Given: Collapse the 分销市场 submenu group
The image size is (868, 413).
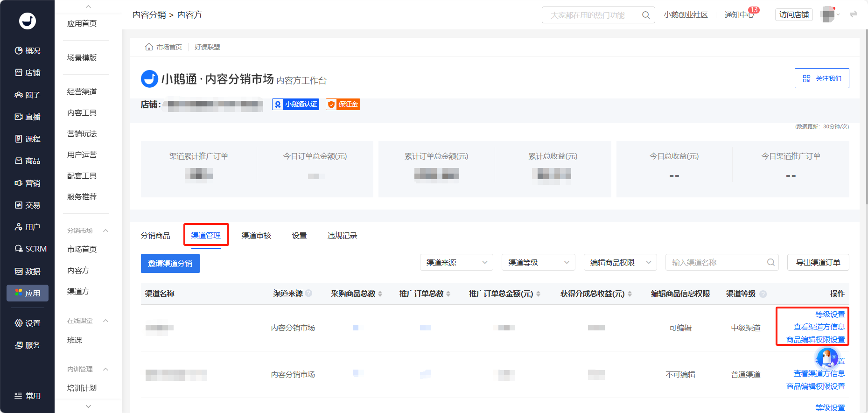Looking at the screenshot, I should (105, 231).
